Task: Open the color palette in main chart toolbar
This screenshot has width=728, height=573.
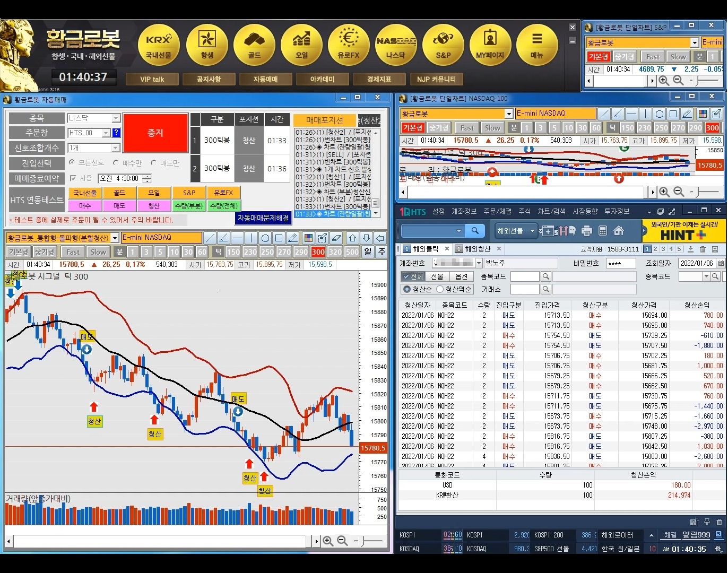Action: click(308, 238)
